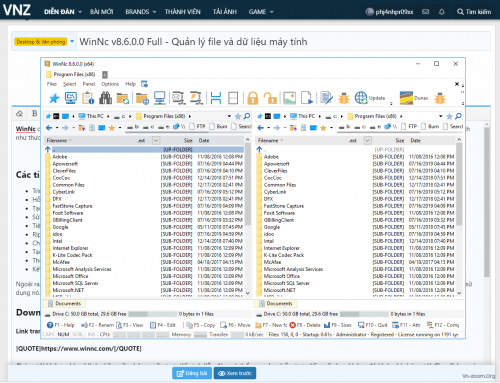Click the eraser remove-formatting icon in editor
The height and width of the screenshot is (383, 500).
pos(20,114)
